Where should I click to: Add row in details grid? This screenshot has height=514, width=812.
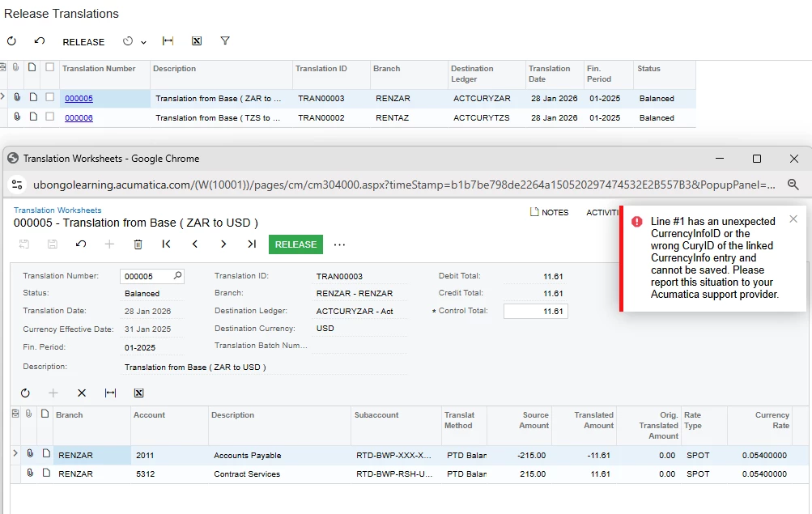click(53, 393)
